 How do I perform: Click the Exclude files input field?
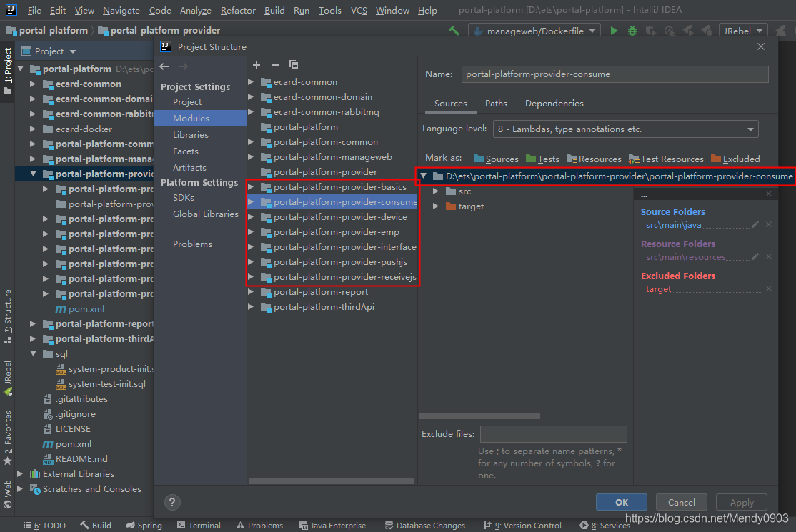pyautogui.click(x=553, y=433)
